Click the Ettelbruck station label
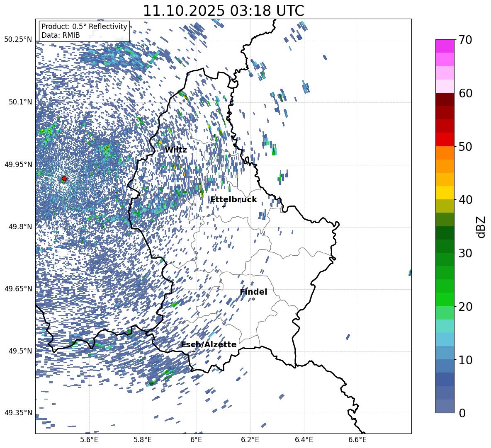 [x=233, y=200]
